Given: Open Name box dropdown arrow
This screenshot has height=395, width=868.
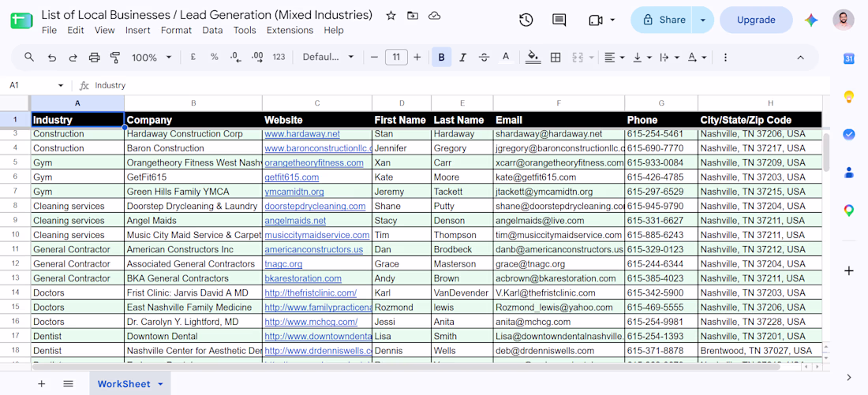Looking at the screenshot, I should coord(60,85).
